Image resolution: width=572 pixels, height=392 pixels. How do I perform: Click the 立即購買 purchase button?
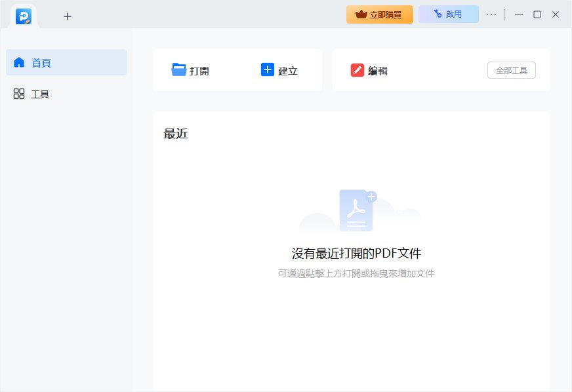click(379, 14)
